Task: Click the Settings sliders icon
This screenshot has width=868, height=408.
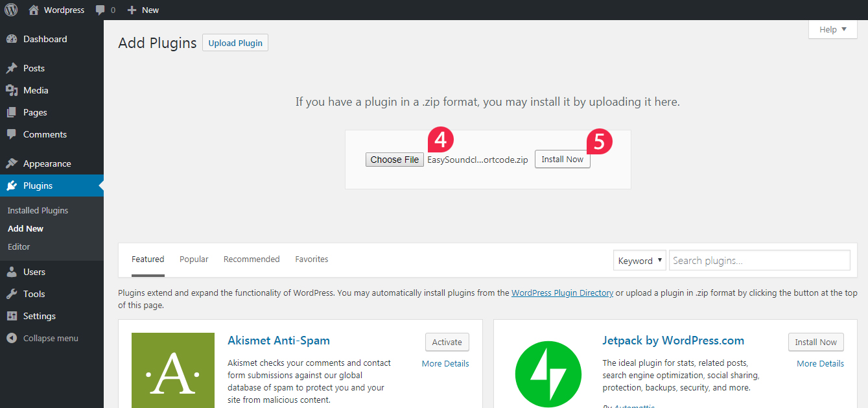Action: [12, 316]
